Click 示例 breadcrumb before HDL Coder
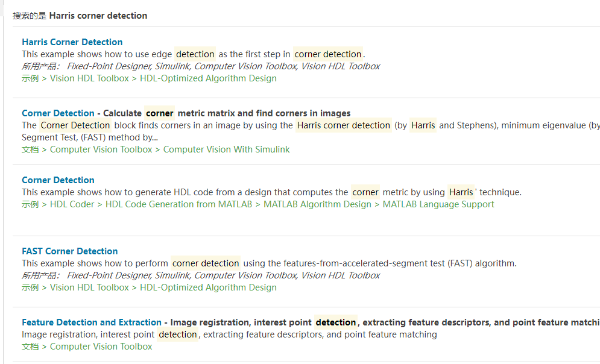The width and height of the screenshot is (600, 364). 30,204
